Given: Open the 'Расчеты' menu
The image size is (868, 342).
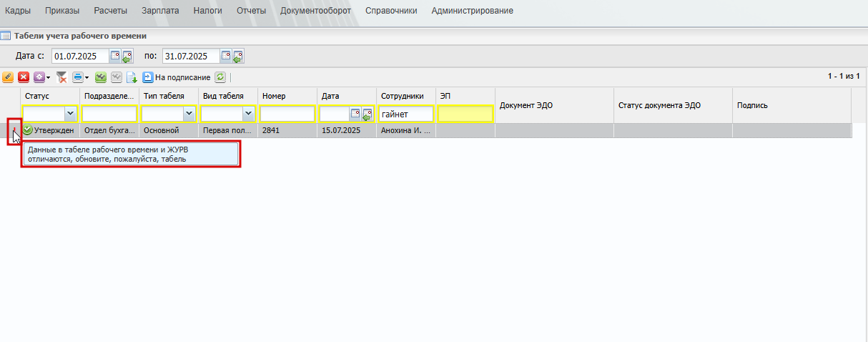Looking at the screenshot, I should click(x=111, y=11).
